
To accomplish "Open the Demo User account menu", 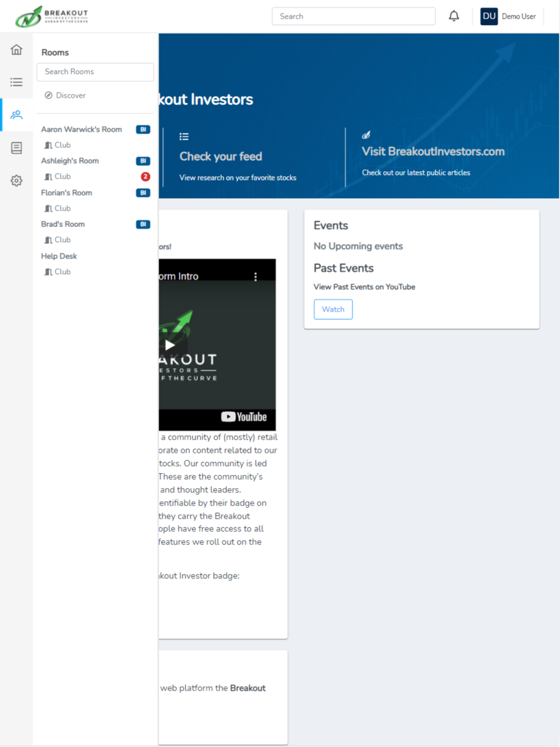I will point(519,16).
